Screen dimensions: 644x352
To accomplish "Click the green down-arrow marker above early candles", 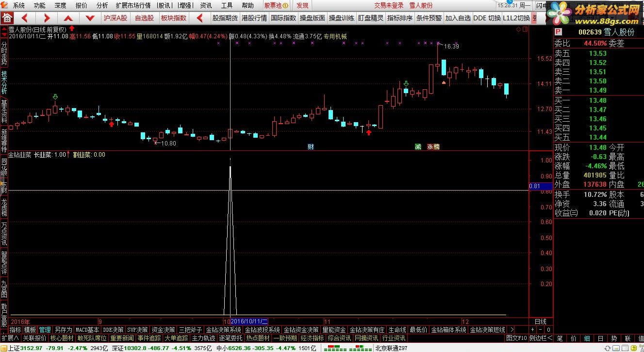I will pos(55,97).
